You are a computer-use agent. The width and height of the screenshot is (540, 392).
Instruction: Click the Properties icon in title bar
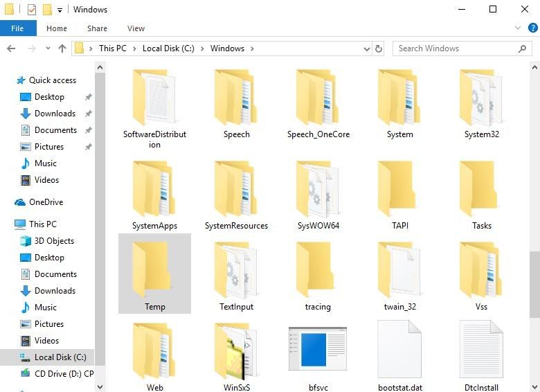(32, 10)
